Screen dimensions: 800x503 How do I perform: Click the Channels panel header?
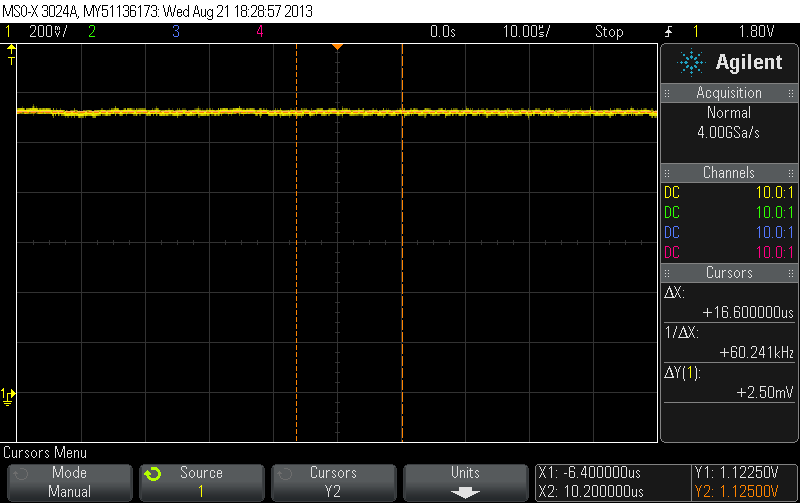tap(729, 173)
